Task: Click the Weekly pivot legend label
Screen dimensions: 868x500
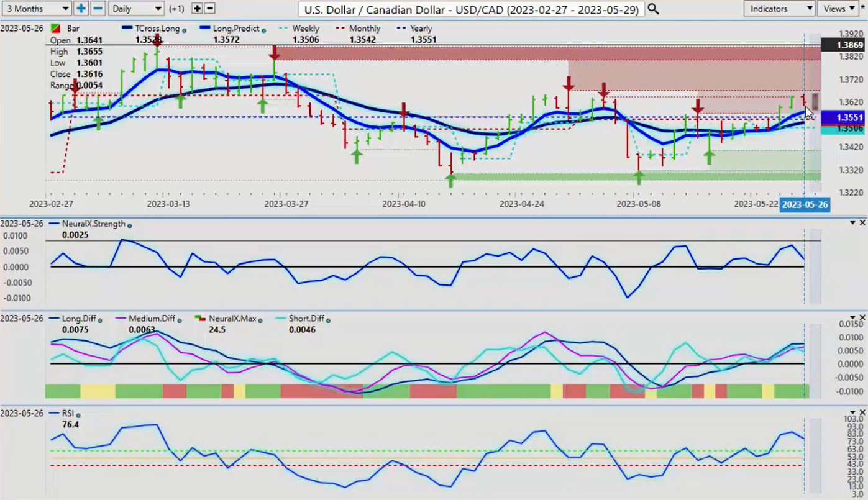Action: tap(306, 29)
